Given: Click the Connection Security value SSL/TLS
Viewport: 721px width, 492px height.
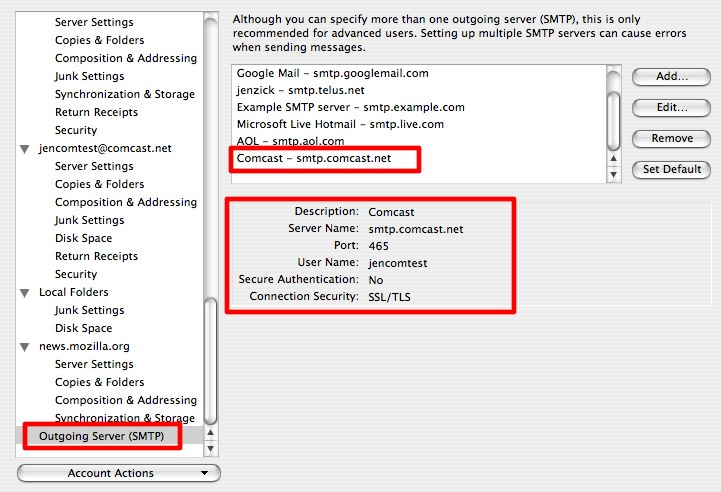Looking at the screenshot, I should pos(389,297).
